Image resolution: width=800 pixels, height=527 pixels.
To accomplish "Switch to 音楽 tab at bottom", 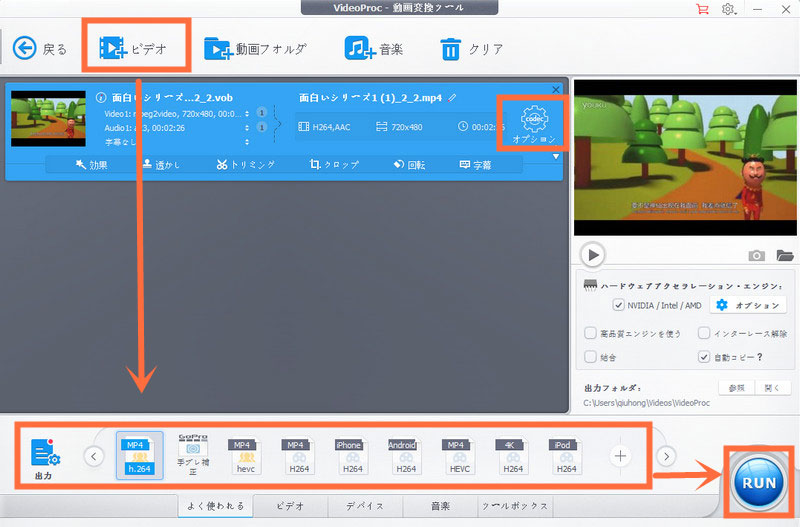I will coord(440,506).
